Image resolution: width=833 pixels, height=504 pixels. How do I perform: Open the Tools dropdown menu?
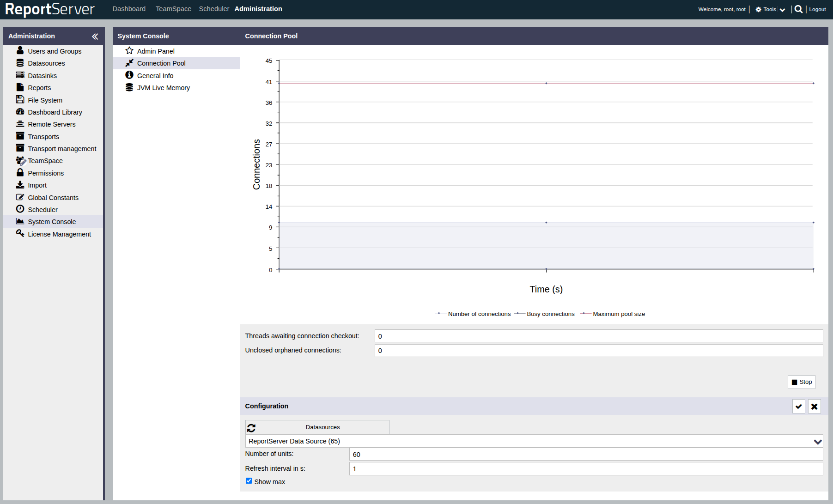click(x=770, y=9)
